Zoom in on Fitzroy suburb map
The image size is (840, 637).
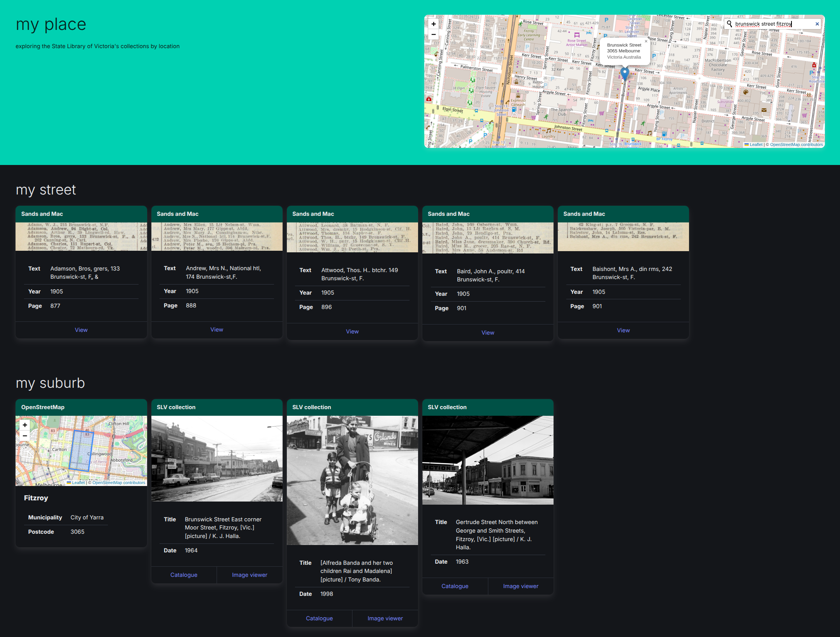pos(25,425)
